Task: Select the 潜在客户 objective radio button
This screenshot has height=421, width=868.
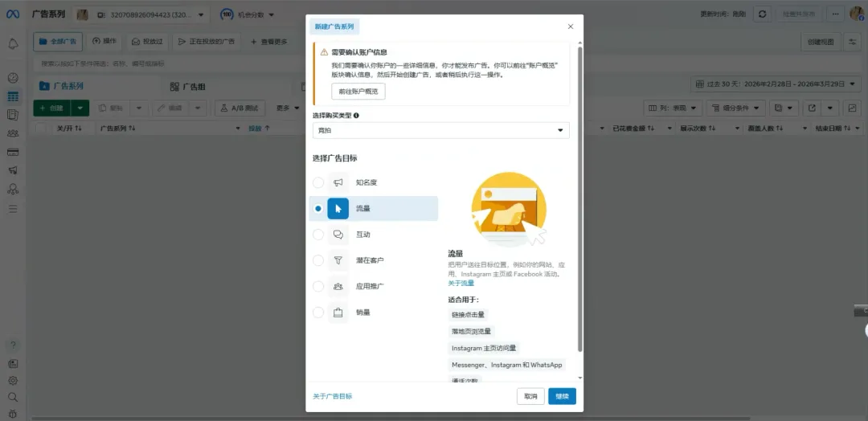Action: click(x=318, y=260)
